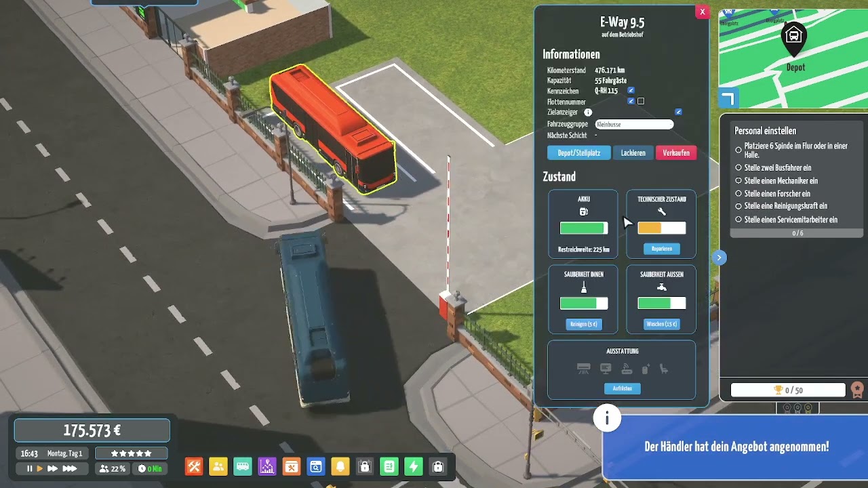
Task: Edit the Flottennummer with the pencil icon
Action: click(631, 101)
